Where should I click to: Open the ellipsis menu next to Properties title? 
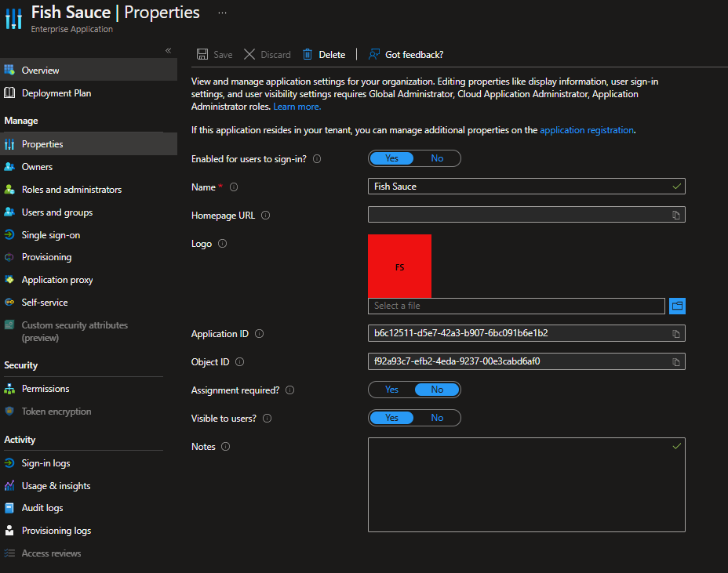(222, 13)
